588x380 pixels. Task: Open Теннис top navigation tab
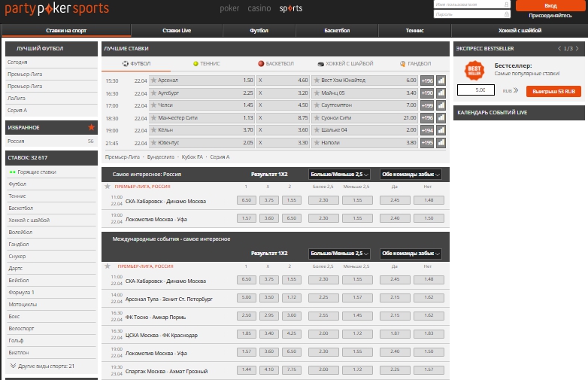(x=415, y=30)
